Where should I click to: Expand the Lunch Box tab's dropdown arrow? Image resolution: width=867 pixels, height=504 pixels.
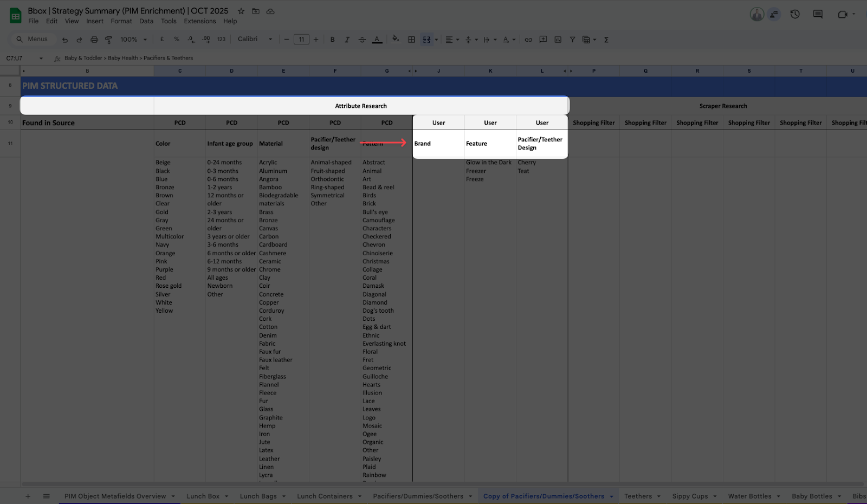coord(227,496)
